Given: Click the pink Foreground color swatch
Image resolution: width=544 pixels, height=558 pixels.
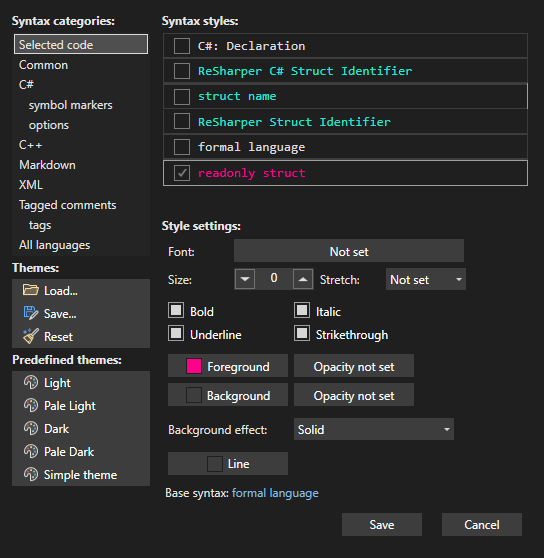Looking at the screenshot, I should click(x=194, y=366).
